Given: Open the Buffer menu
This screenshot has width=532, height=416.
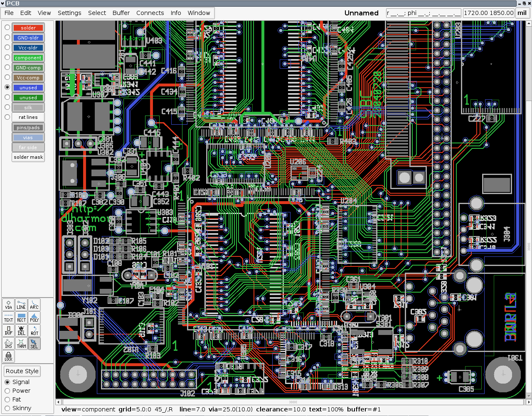Looking at the screenshot, I should (121, 13).
